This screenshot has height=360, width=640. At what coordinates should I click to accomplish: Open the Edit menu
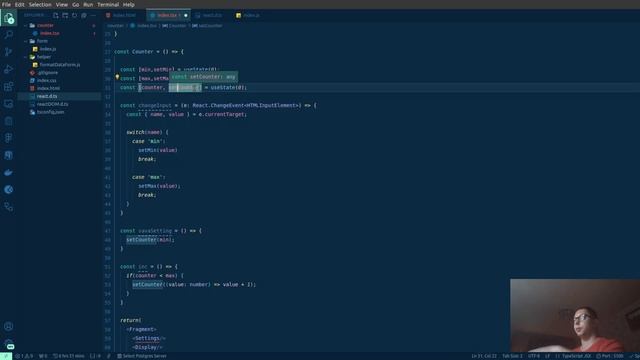pyautogui.click(x=20, y=4)
